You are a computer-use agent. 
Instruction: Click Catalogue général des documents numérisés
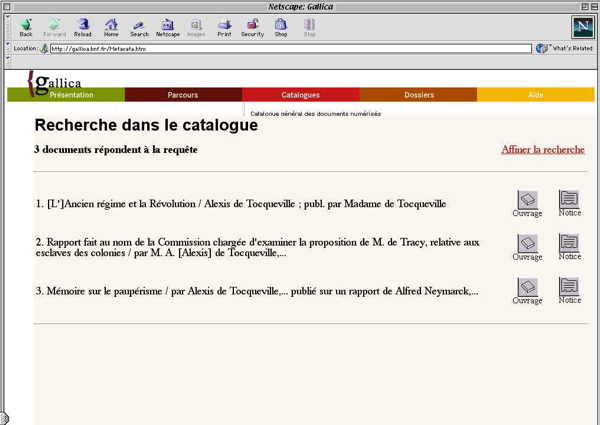tap(315, 114)
